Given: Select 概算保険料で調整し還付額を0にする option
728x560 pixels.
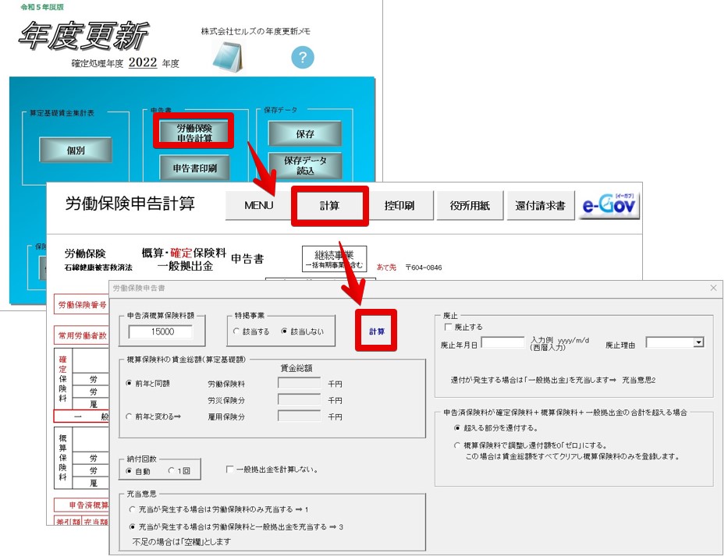Looking at the screenshot, I should point(531,445).
